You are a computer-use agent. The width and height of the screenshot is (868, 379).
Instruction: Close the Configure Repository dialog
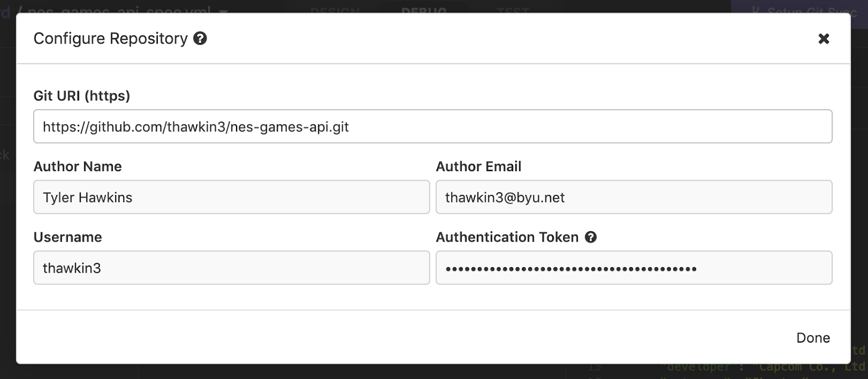824,39
